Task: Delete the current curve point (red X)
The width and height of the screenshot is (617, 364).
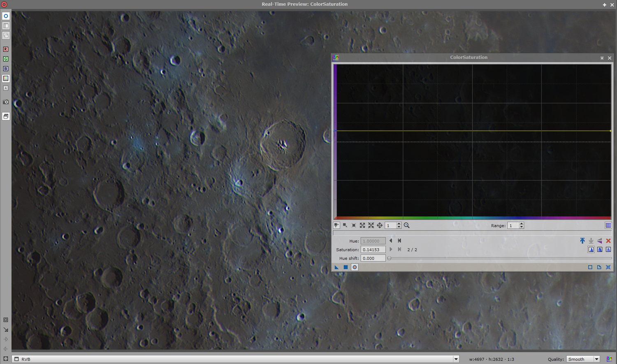Action: click(x=608, y=241)
